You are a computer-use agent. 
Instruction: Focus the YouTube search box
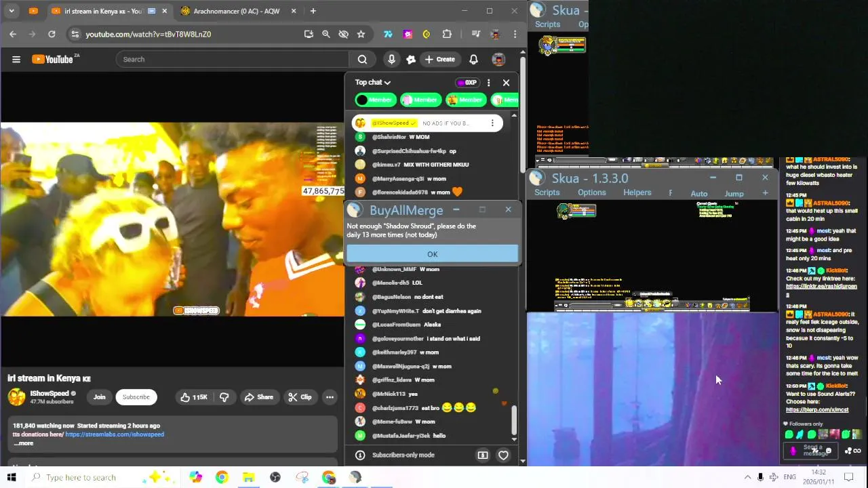(x=233, y=59)
